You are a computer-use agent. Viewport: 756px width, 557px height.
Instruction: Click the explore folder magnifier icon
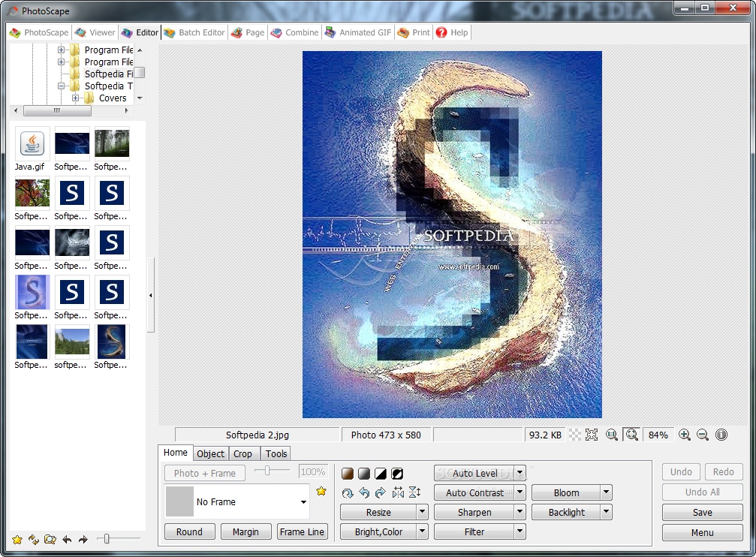click(x=50, y=540)
